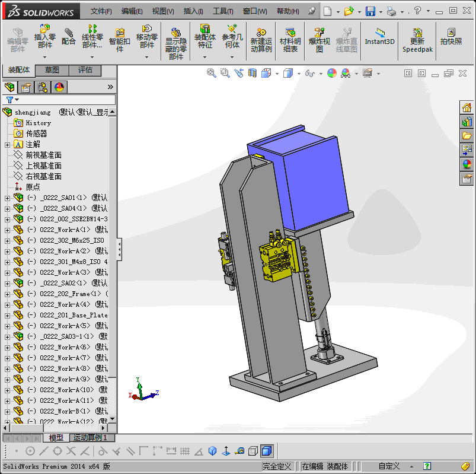Open the FeatureManager design tree tab
The image size is (476, 474).
coord(9,87)
